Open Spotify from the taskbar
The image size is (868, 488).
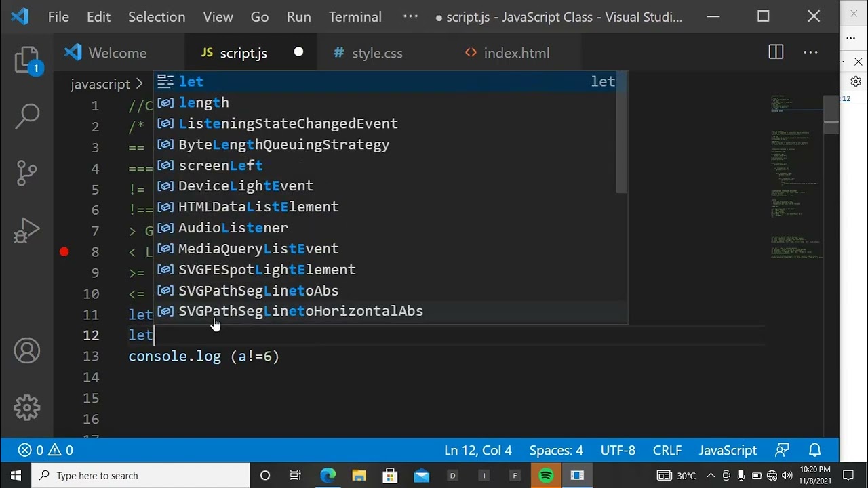click(x=546, y=475)
